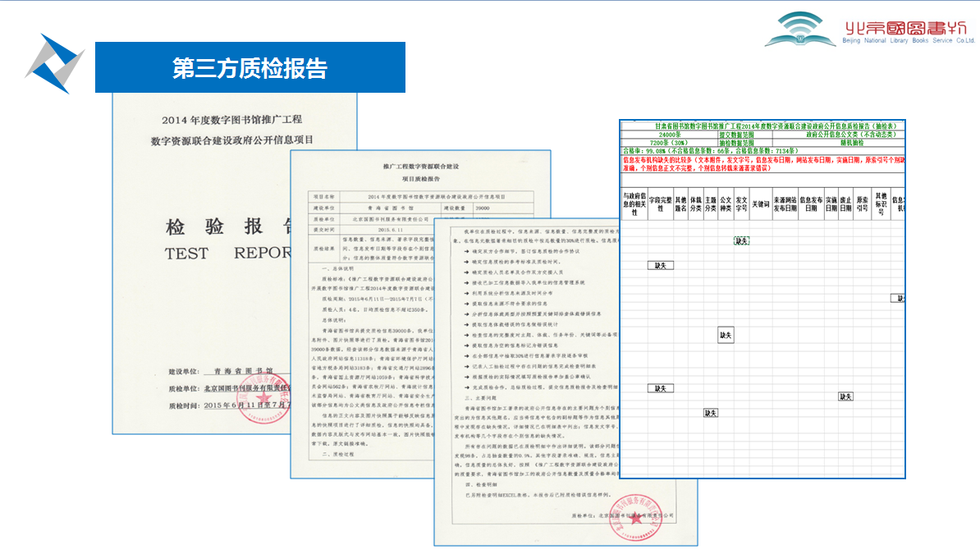The width and height of the screenshot is (980, 554).
Task: Click the '2014 年度数字图书馆推广工程' heading on cover
Action: [232, 120]
